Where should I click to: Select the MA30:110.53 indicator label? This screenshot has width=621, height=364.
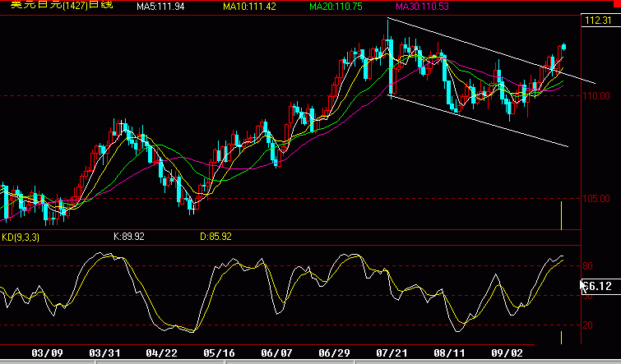[422, 7]
